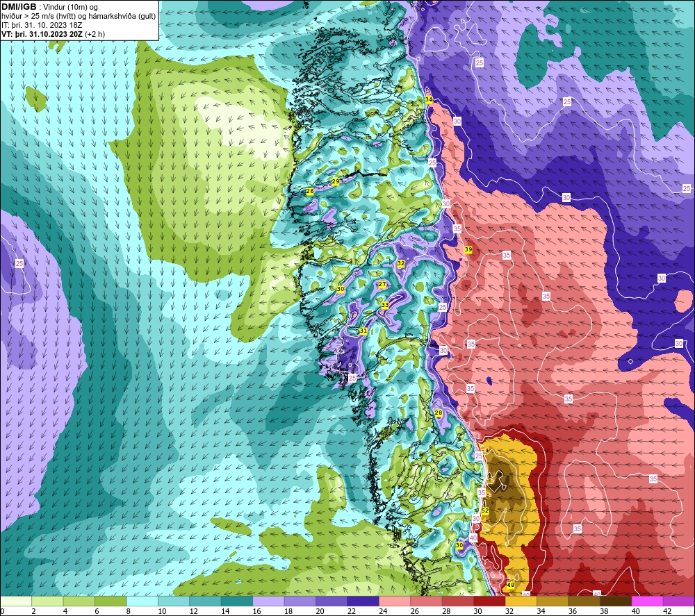Viewport: 695px width, 616px height.
Task: Click the yellow max gust label 34
Action: 429,99
